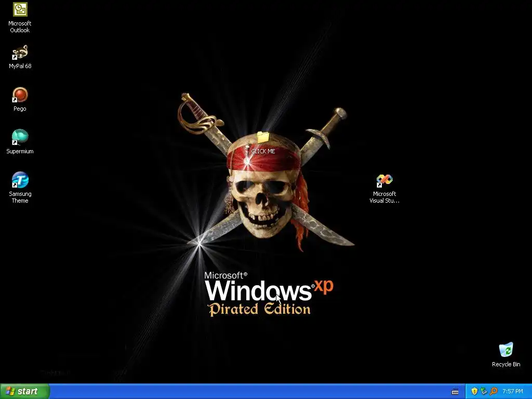The width and height of the screenshot is (532, 399).
Task: Click the Supermium browser shortcut icon
Action: pos(20,137)
